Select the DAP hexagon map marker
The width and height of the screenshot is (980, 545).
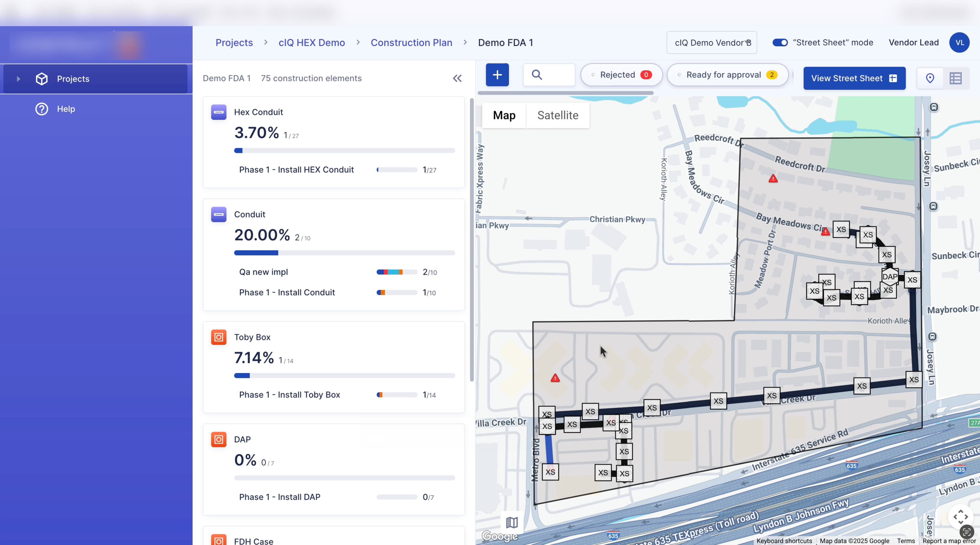pyautogui.click(x=890, y=277)
